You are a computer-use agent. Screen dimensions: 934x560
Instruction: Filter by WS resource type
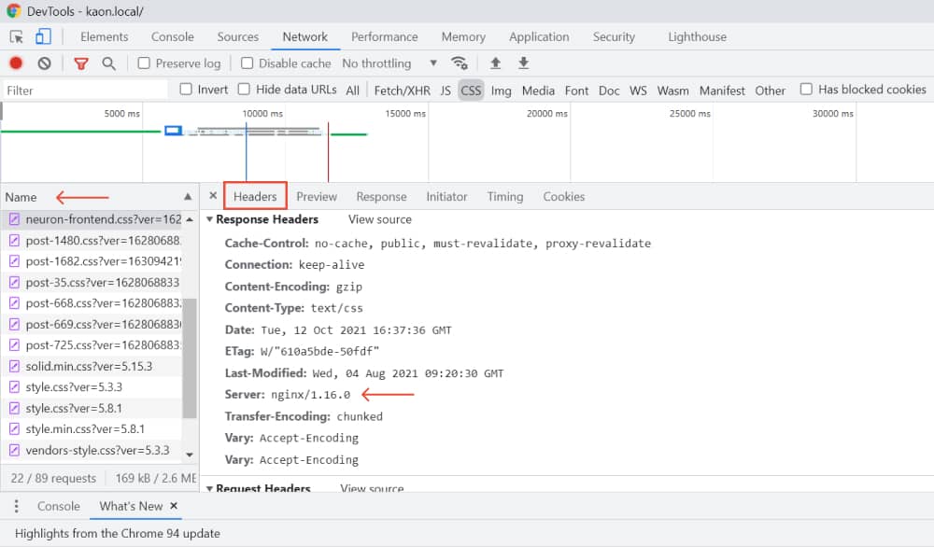[638, 91]
